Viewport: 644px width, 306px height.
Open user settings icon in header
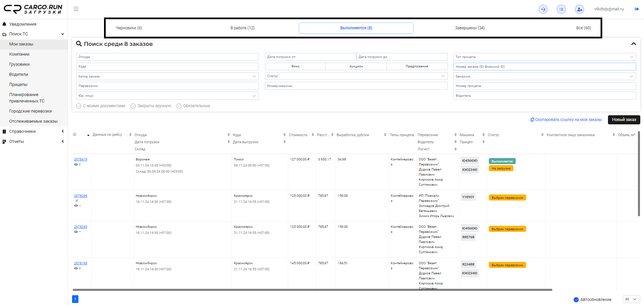[579, 9]
